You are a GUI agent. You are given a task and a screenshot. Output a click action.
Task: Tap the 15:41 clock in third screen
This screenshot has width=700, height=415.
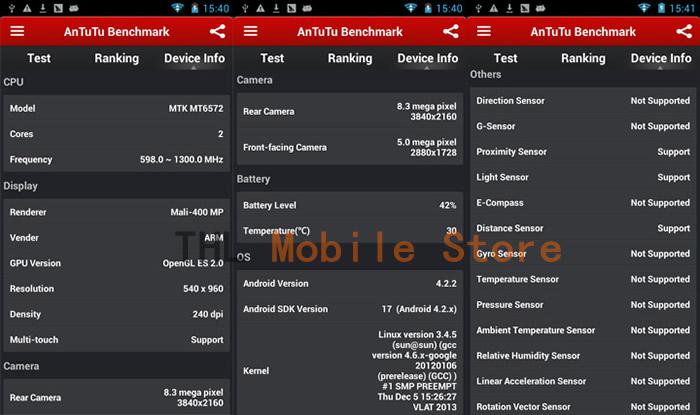click(x=682, y=8)
